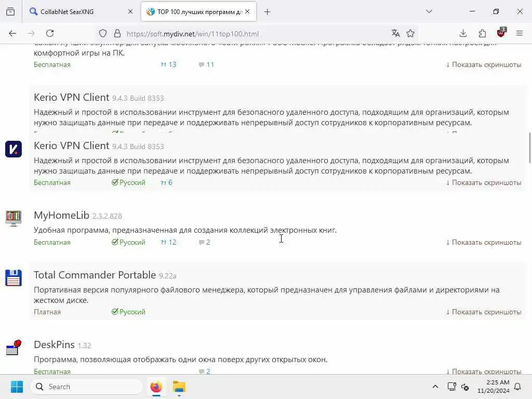Open Firefox from the taskbar
Viewport: 532px width, 399px height.
[x=156, y=387]
